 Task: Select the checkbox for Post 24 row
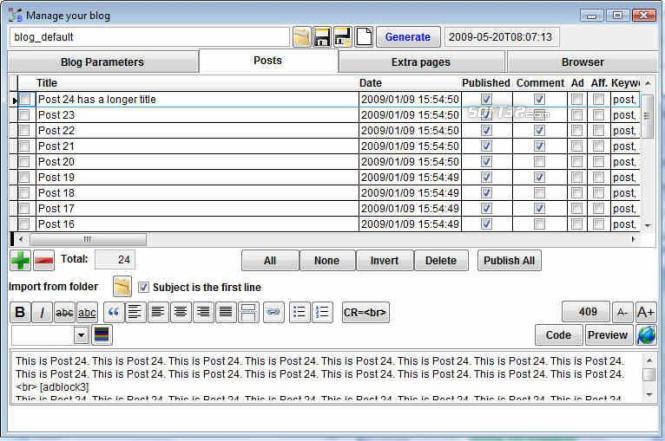[25, 100]
